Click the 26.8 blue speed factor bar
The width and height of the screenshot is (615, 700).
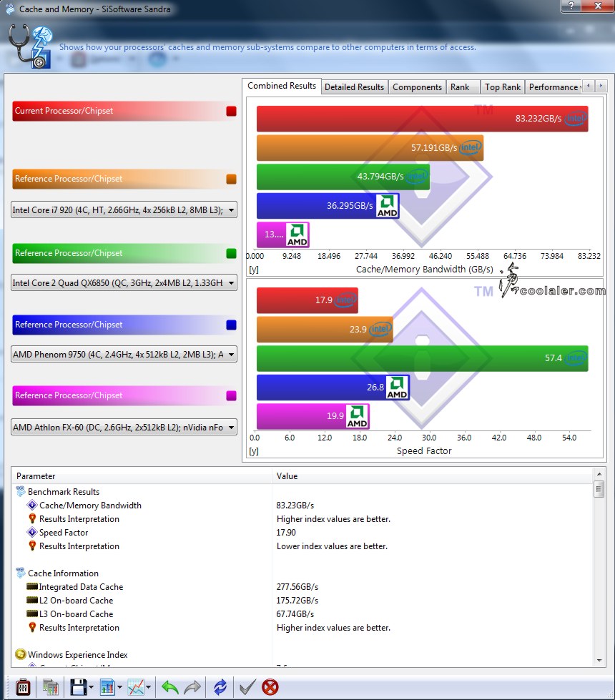click(333, 388)
